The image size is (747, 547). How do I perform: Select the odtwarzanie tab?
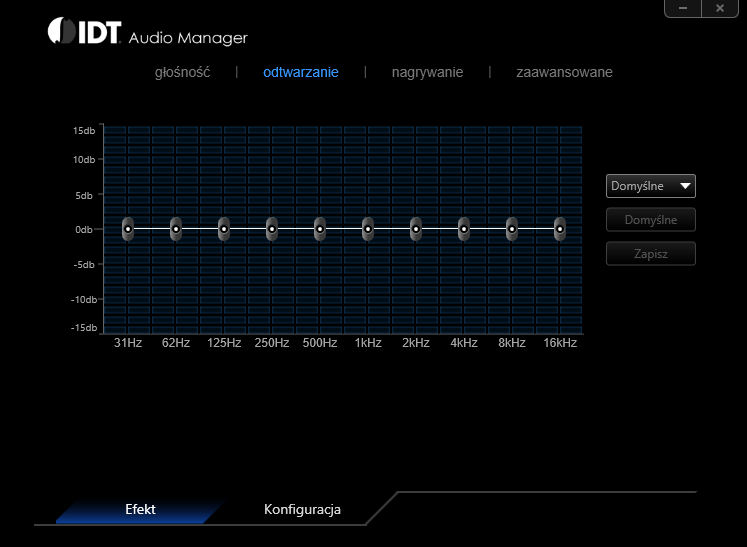click(301, 72)
